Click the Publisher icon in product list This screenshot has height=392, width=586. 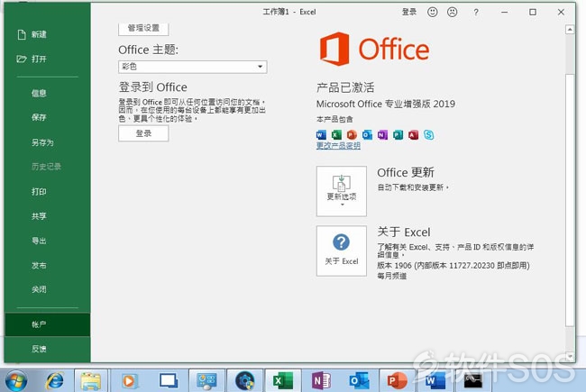coord(398,134)
